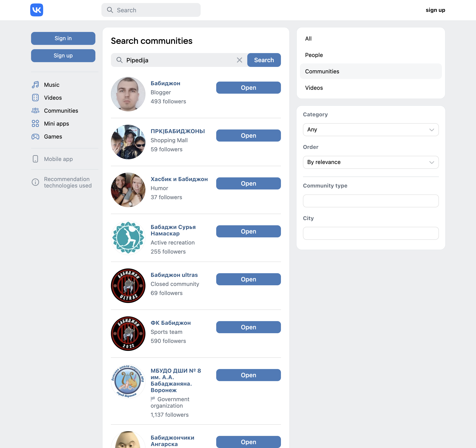Viewport: 476px width, 448px height.
Task: Open Games from the sidebar
Action: 53,136
